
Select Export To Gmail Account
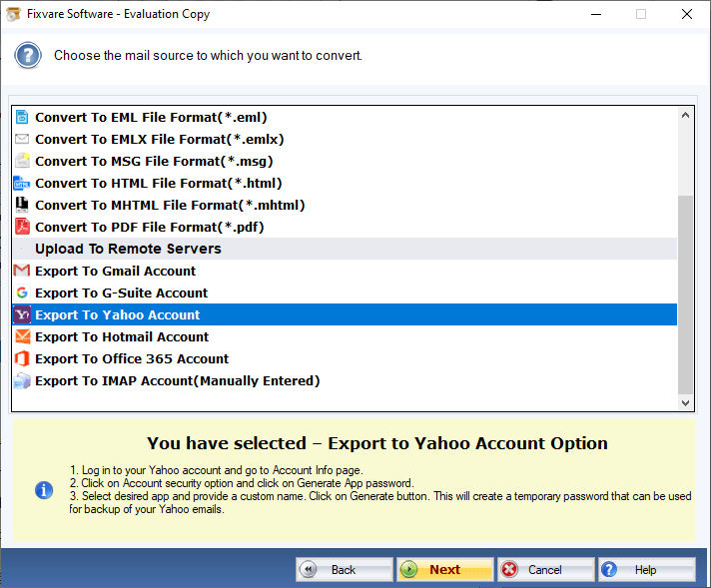pos(345,271)
